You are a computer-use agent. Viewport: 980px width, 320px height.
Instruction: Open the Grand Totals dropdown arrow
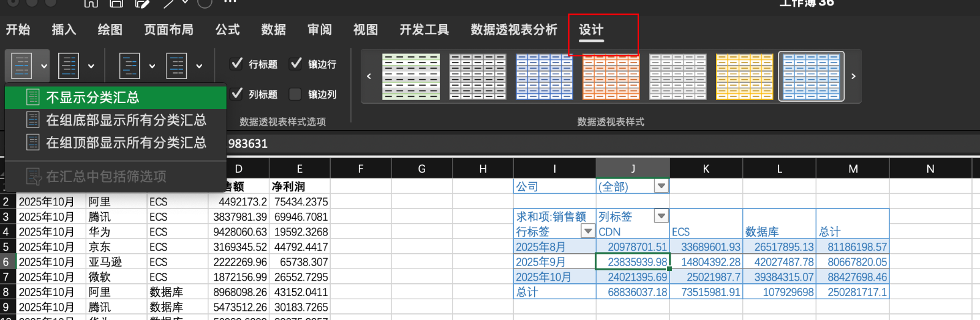coord(91,66)
